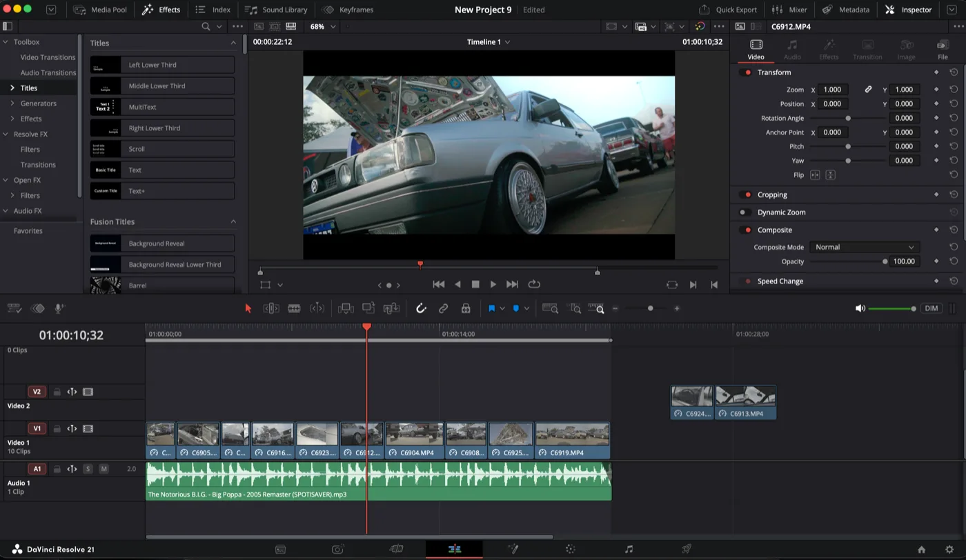Image resolution: width=966 pixels, height=560 pixels.
Task: Switch to the Audio inspector tab
Action: (x=792, y=50)
